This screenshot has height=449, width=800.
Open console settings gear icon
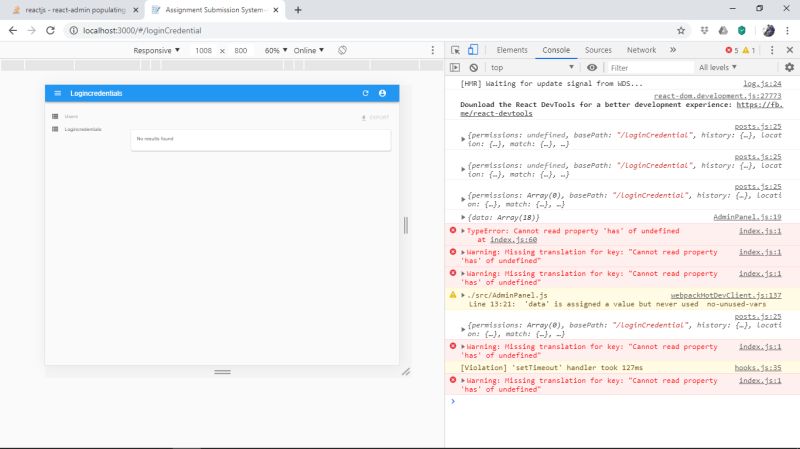[x=789, y=67]
